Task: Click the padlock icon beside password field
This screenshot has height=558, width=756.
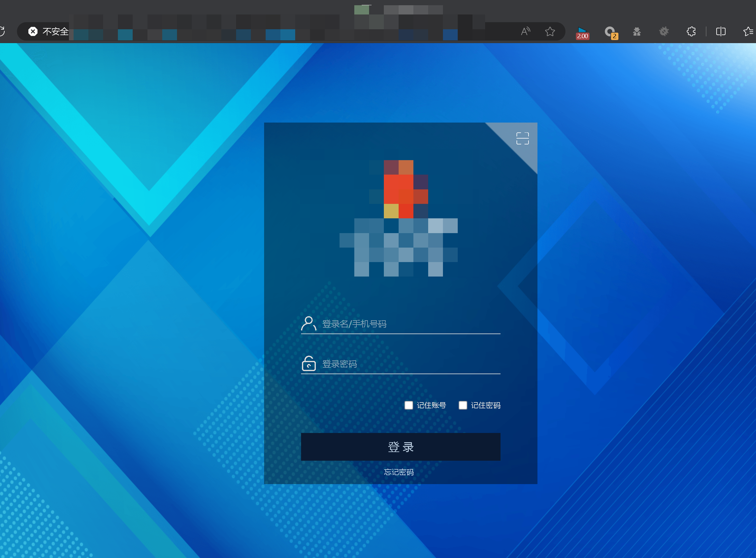Action: pos(308,364)
